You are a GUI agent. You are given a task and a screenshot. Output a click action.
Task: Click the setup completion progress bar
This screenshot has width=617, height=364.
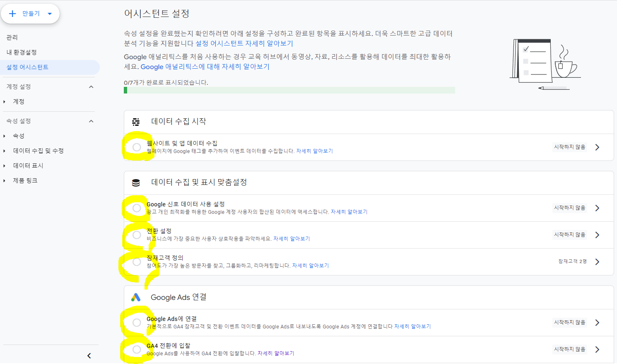(x=289, y=90)
